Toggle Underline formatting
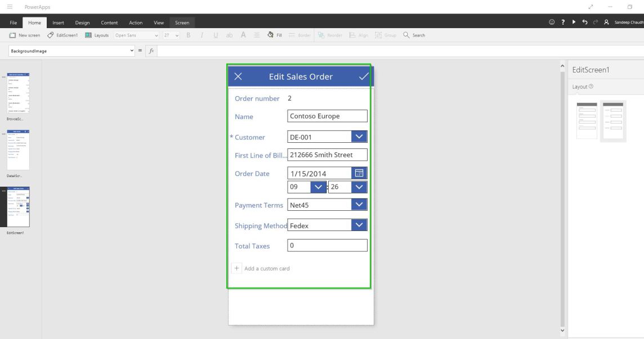 [216, 35]
